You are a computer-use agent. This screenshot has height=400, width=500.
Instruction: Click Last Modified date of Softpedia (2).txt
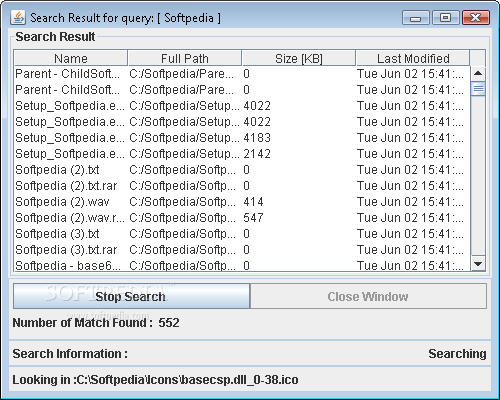click(410, 170)
